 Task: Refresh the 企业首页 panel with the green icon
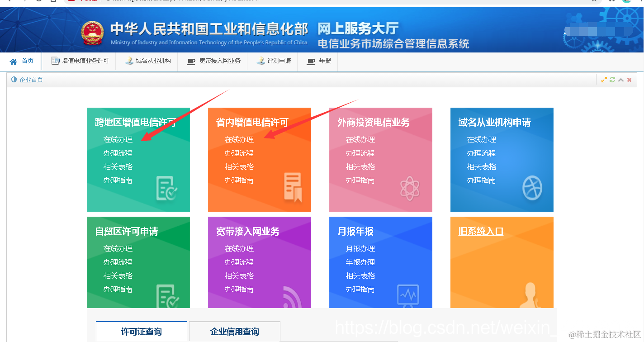(612, 79)
